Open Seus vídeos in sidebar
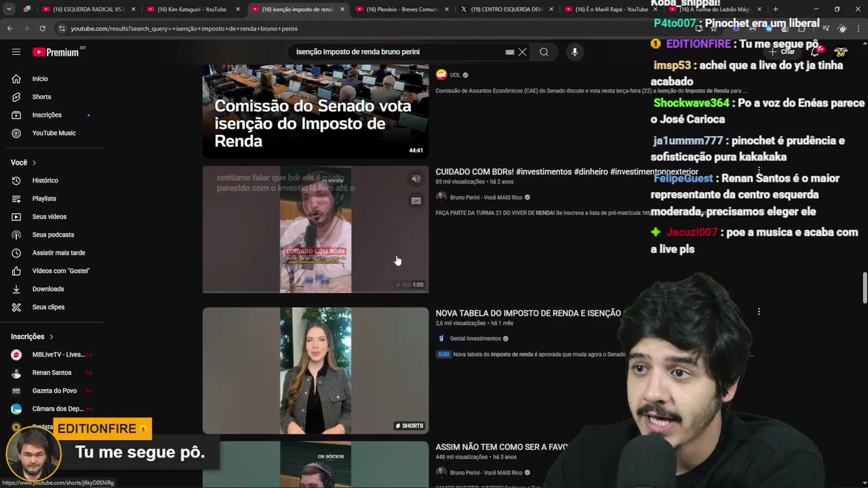This screenshot has width=868, height=488. click(x=49, y=217)
